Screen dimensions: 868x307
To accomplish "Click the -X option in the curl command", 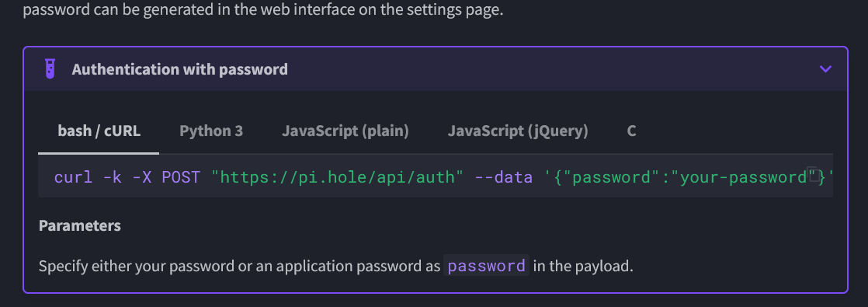I will click(x=142, y=177).
